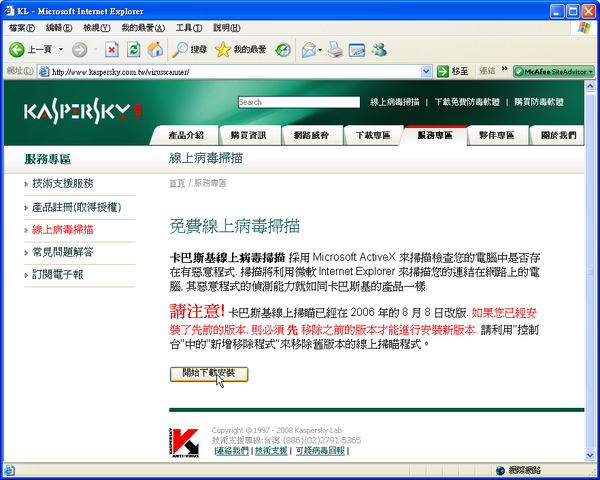
Task: Expand the Links toolbar chevron
Action: (504, 69)
